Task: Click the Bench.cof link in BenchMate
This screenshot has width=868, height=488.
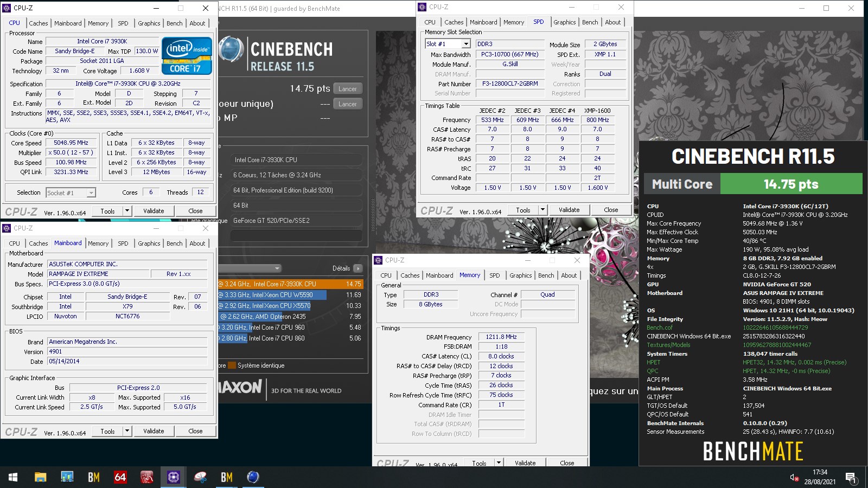Action: [659, 328]
